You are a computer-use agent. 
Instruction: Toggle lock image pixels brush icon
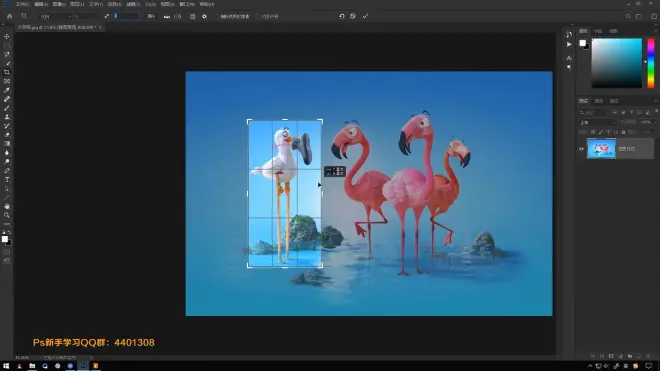pyautogui.click(x=601, y=132)
